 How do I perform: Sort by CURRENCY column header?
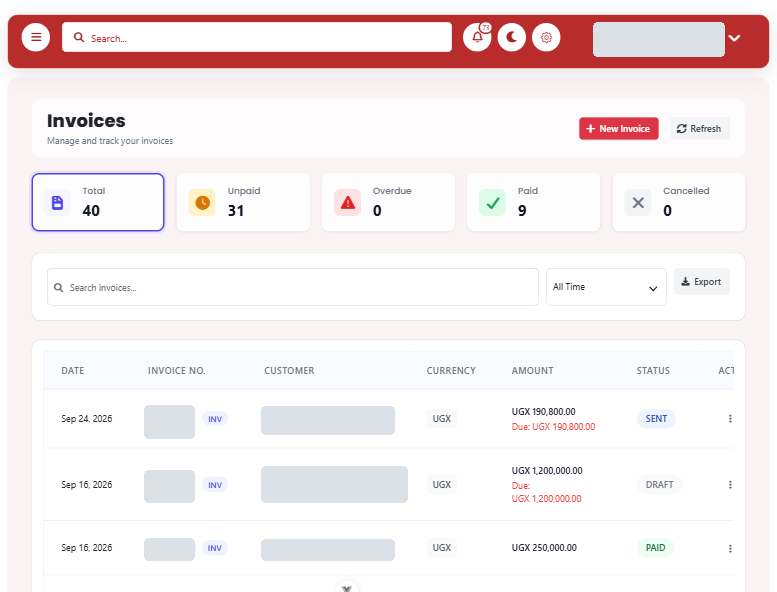pyautogui.click(x=451, y=371)
